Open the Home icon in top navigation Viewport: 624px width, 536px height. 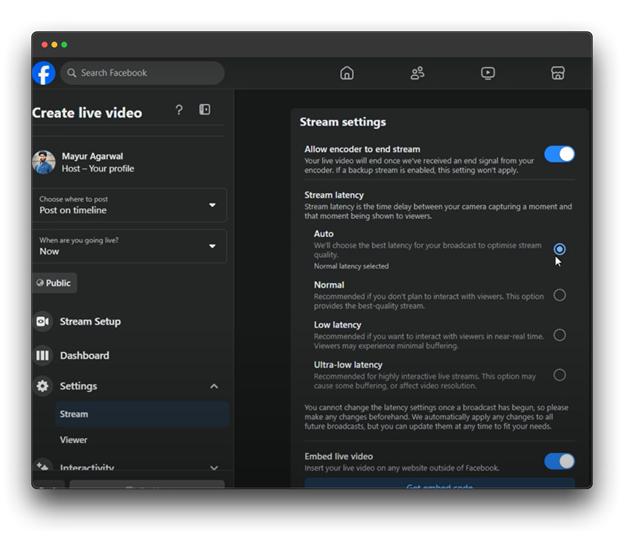(x=347, y=73)
